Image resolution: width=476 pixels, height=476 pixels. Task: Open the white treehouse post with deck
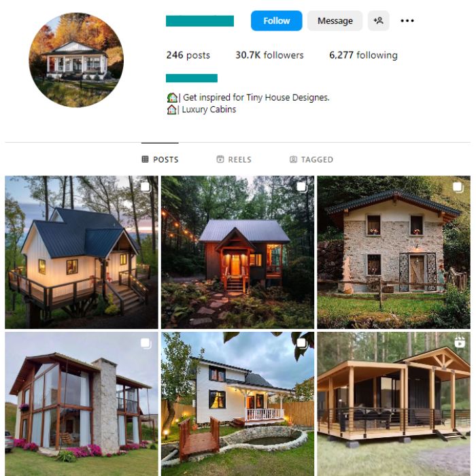point(82,252)
